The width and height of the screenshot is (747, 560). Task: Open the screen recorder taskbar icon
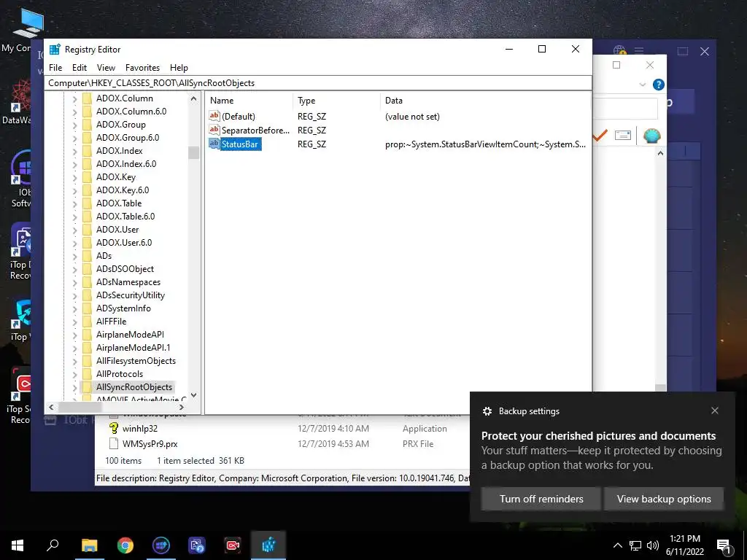[233, 545]
